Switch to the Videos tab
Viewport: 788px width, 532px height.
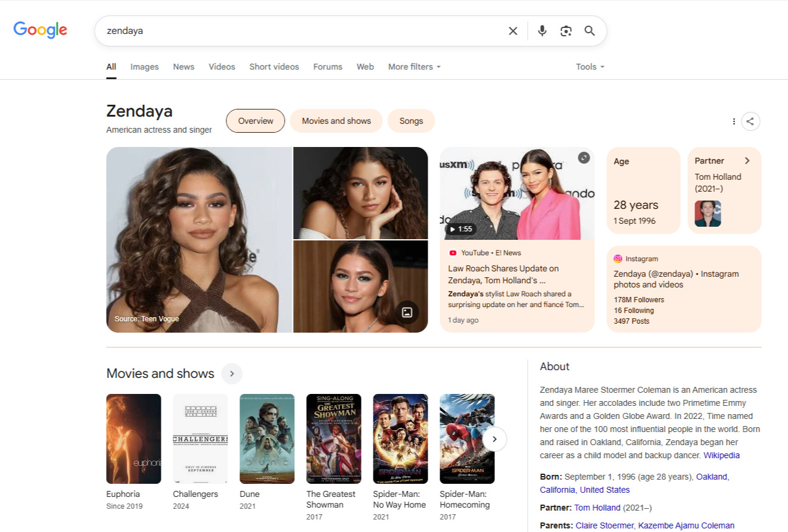coord(222,67)
